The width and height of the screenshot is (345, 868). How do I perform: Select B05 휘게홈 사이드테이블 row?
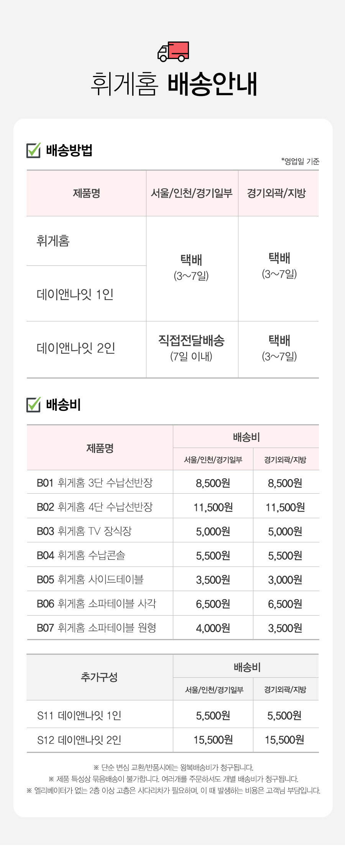[173, 579]
